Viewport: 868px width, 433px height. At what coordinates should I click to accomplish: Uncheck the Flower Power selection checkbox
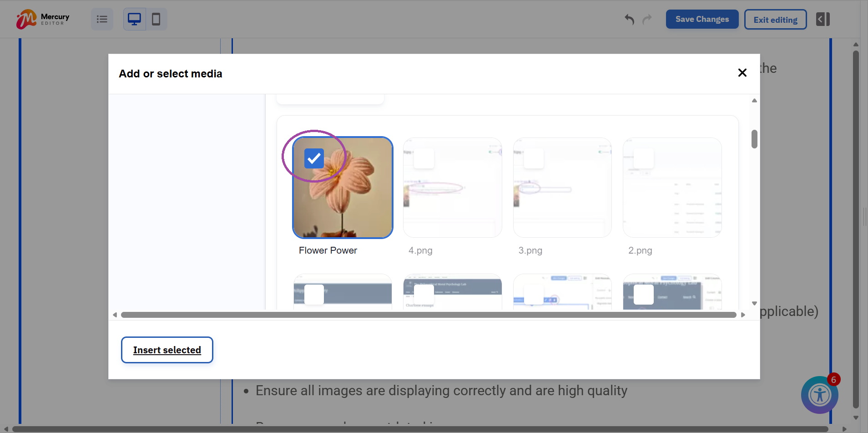coord(313,158)
